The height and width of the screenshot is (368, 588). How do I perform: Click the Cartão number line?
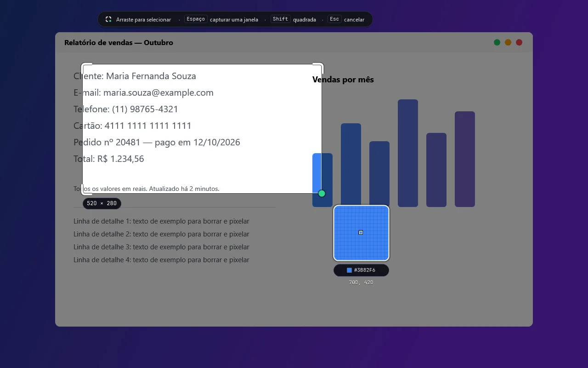pos(132,126)
